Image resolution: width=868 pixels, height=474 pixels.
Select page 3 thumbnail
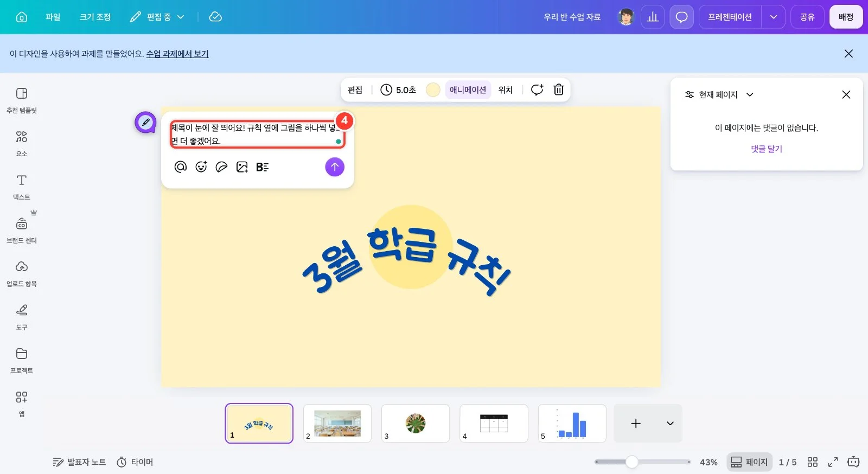click(416, 423)
